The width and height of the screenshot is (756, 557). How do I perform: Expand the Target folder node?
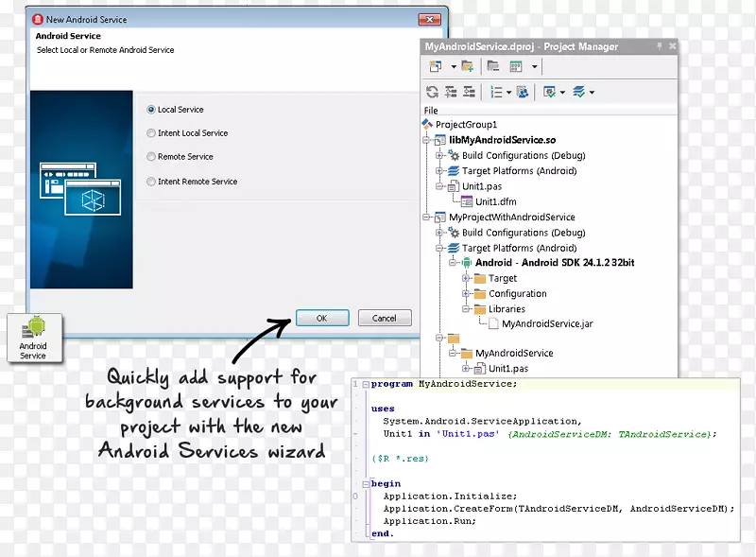click(466, 278)
